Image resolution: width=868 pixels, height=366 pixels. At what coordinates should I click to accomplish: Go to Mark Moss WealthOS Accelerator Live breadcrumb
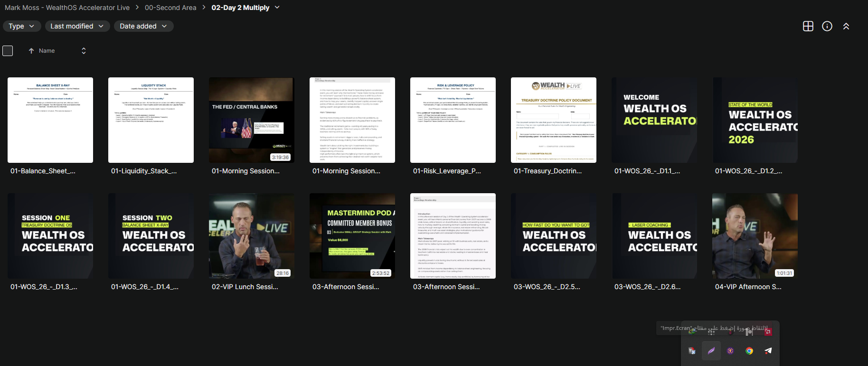67,8
